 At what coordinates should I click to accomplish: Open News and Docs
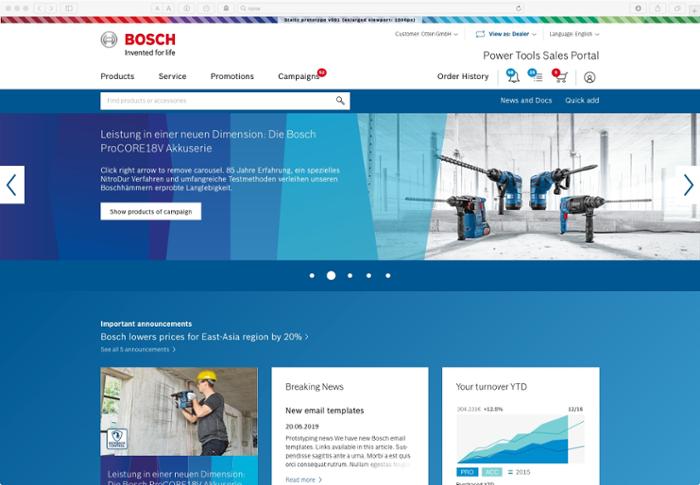[526, 100]
